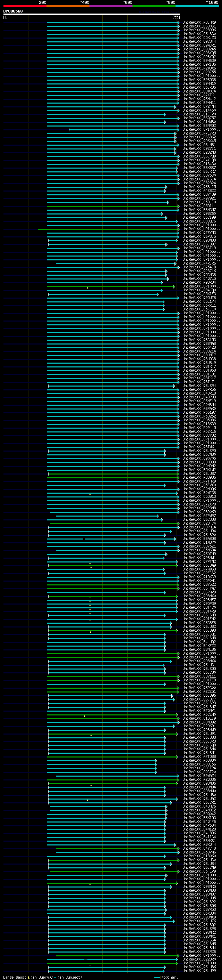Select the UniRef100_A3LNB1 label
The height and width of the screenshot is (980, 222).
[x=199, y=145]
